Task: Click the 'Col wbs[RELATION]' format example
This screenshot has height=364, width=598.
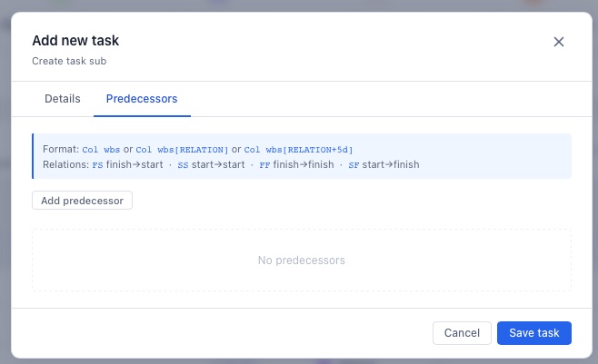Action: click(x=181, y=150)
